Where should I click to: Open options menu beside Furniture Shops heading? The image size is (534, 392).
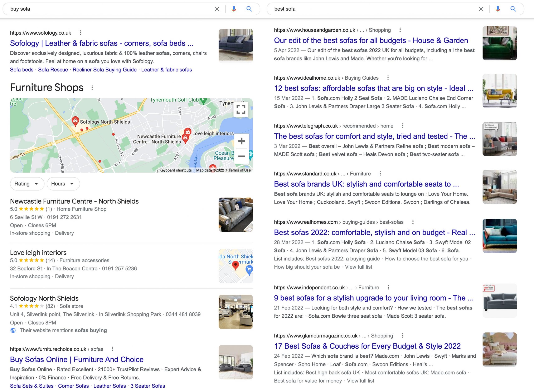click(92, 88)
